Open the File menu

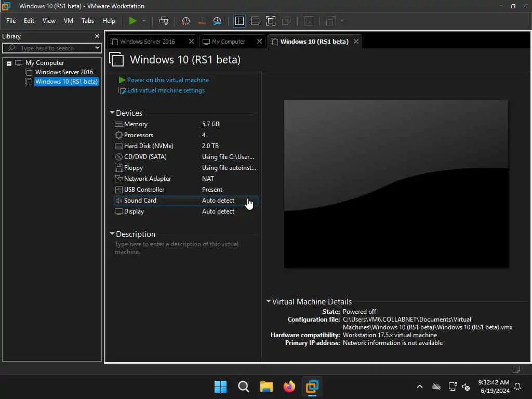click(11, 21)
